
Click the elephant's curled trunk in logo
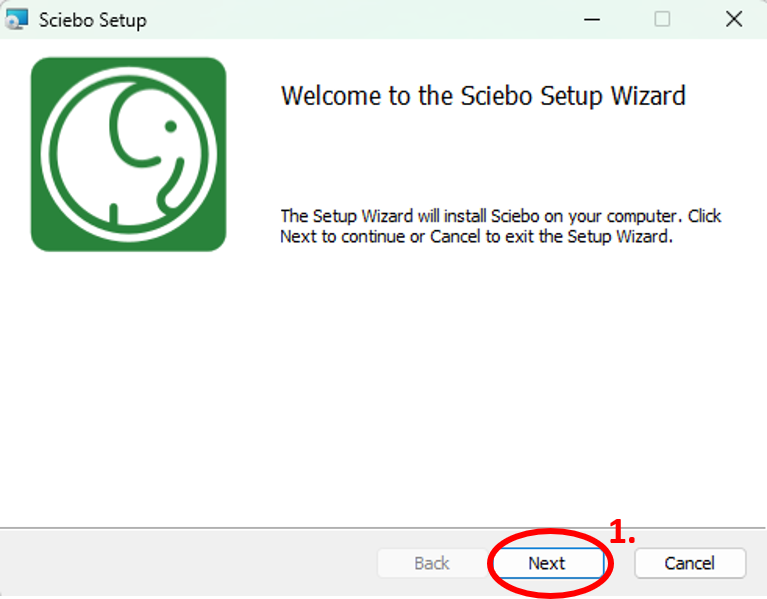pyautogui.click(x=170, y=184)
